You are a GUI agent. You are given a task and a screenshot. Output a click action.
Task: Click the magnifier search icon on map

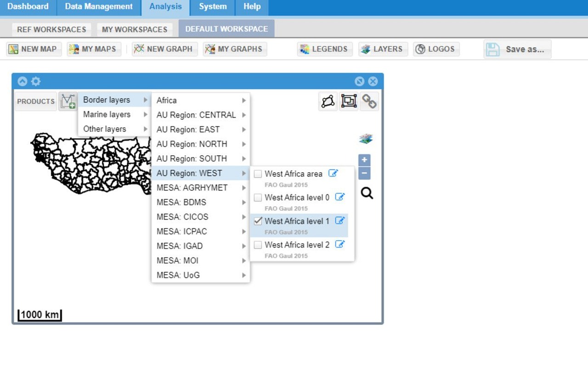tap(367, 193)
